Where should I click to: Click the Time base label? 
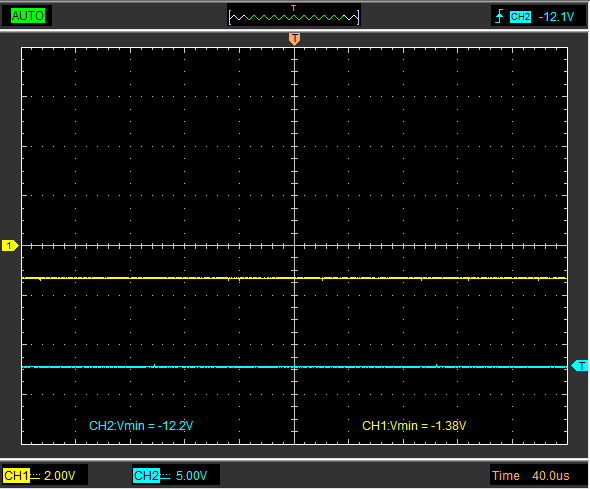point(506,475)
